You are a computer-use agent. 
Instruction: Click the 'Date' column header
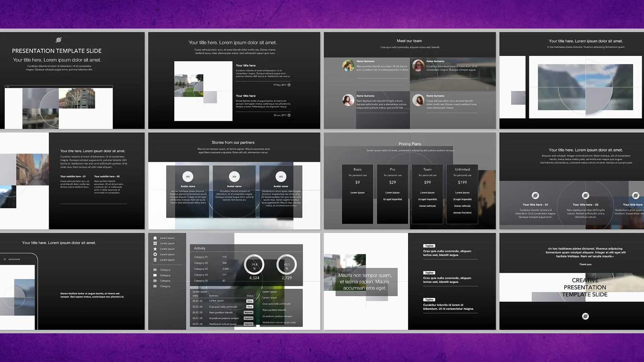point(195,296)
